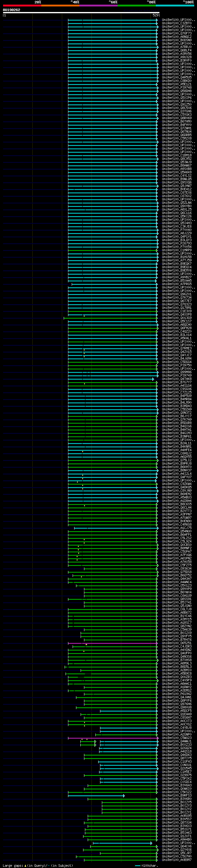Screen dimensions: 197x868
Task: Select label UniRef100_B5XAA5
Action: [x=177, y=281]
